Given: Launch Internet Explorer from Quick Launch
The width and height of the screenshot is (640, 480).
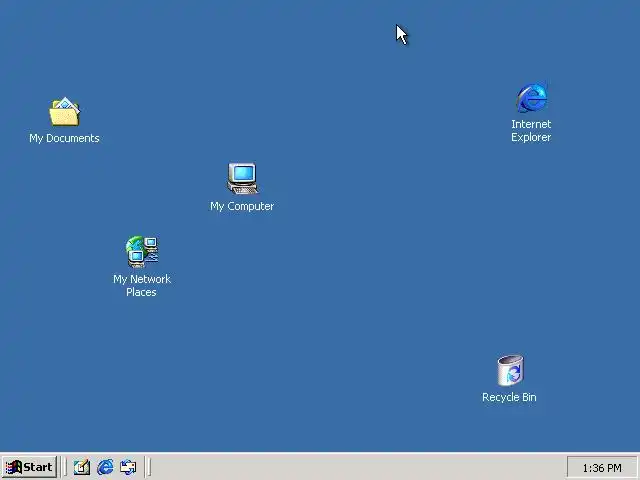Looking at the screenshot, I should click(x=105, y=467).
